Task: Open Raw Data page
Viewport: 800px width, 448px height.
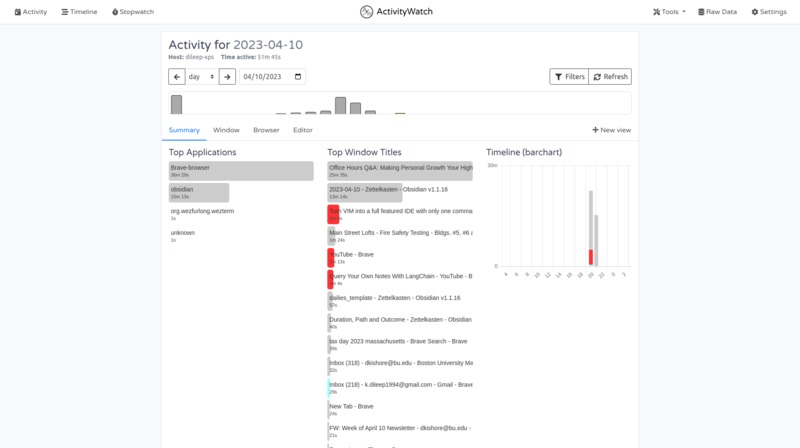Action: (x=717, y=12)
